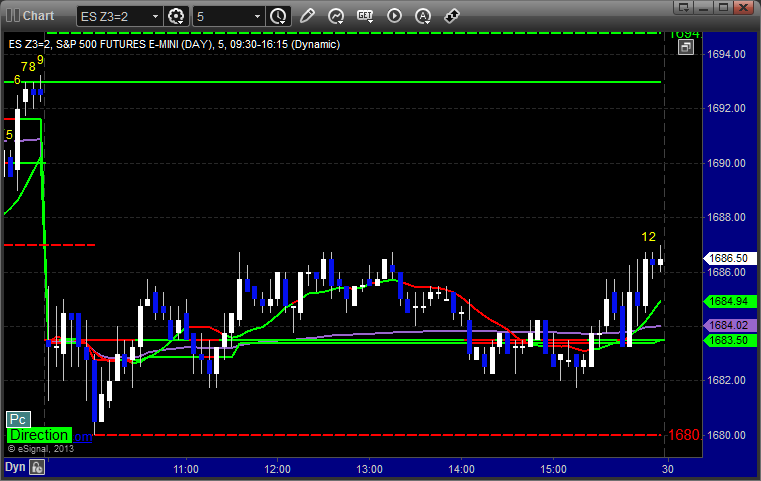The width and height of the screenshot is (761, 481).
Task: Open the studies chart icon menu
Action: 336,16
